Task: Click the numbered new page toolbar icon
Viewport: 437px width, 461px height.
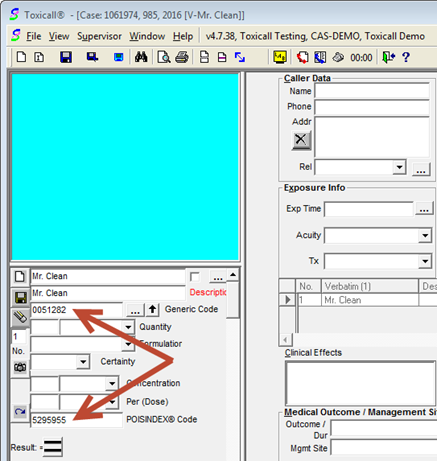Action: coord(39,57)
